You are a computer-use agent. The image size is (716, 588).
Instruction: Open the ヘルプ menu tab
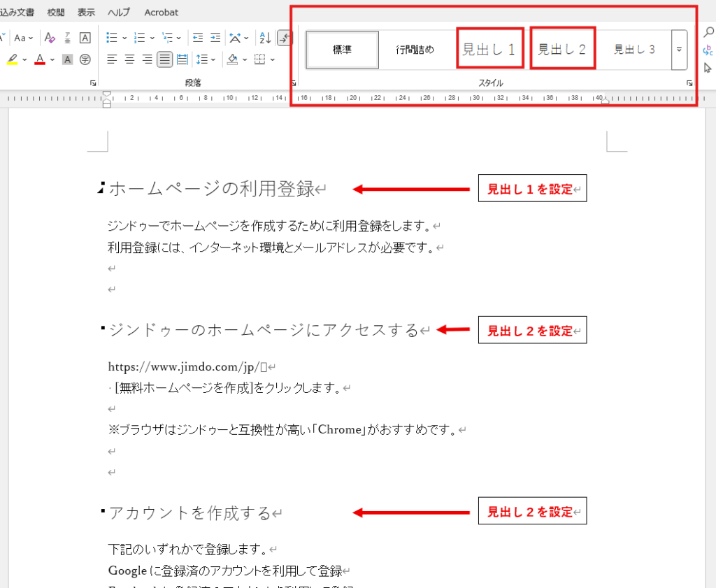[119, 12]
